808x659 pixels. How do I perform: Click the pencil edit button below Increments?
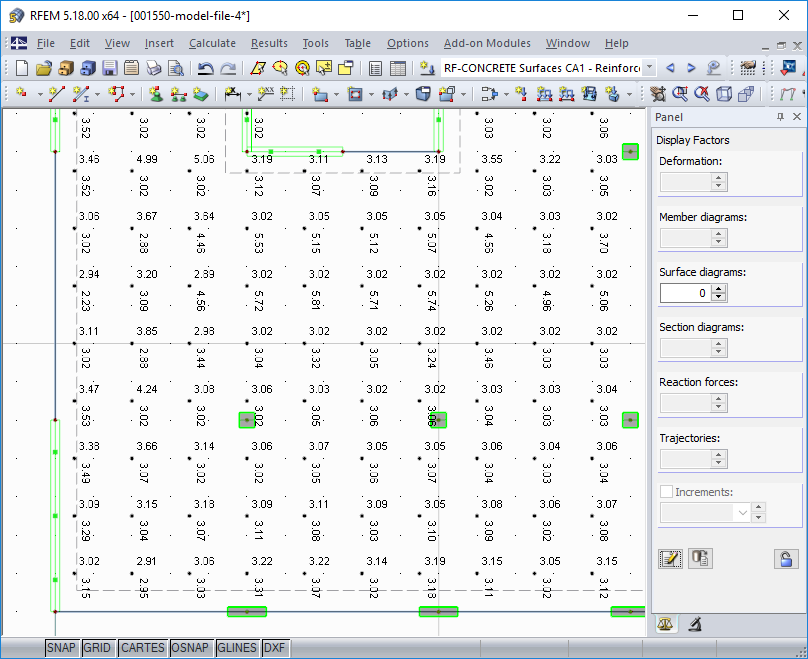[x=669, y=558]
